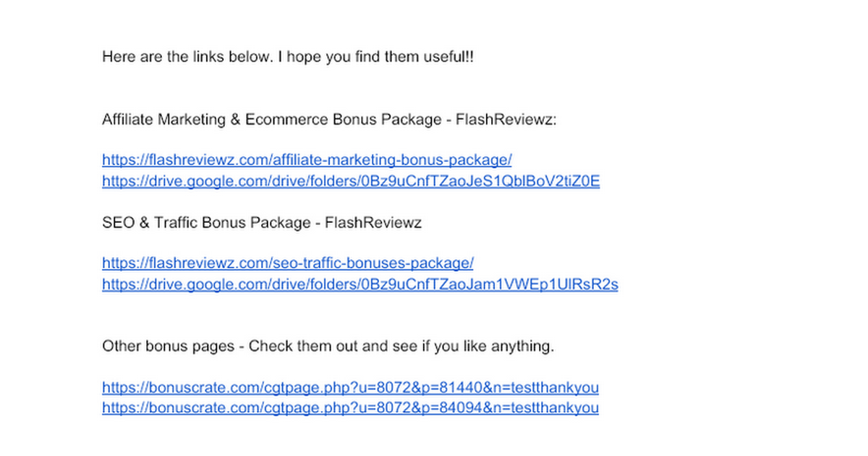Click "FlashReviewz" ending the SEO heading
This screenshot has width=868, height=456.
coord(373,223)
